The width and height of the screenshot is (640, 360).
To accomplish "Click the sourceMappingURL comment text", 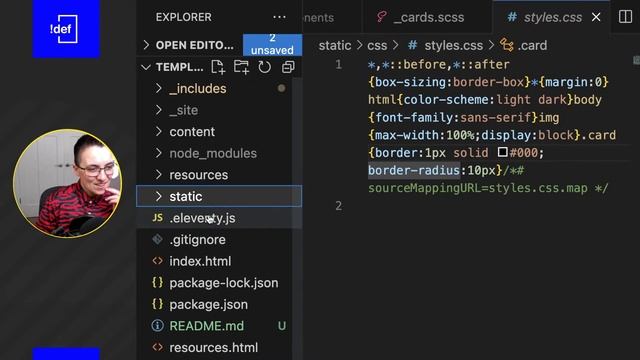I will click(488, 188).
